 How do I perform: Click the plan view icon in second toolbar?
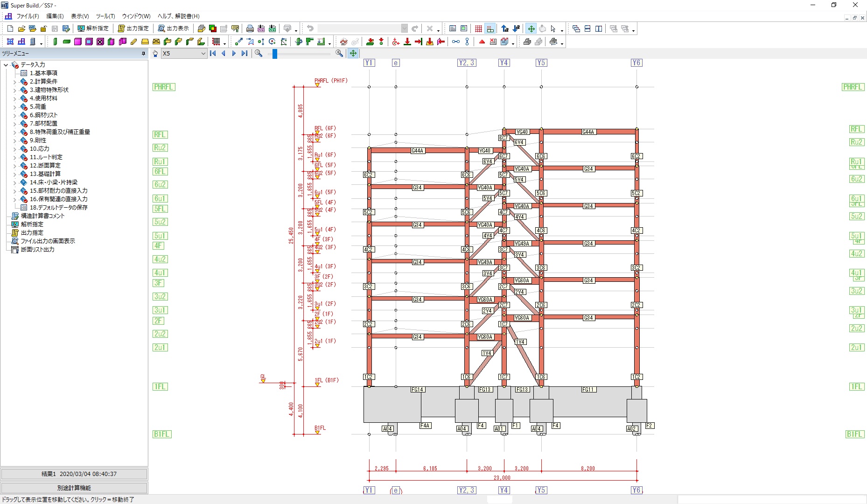[10, 42]
